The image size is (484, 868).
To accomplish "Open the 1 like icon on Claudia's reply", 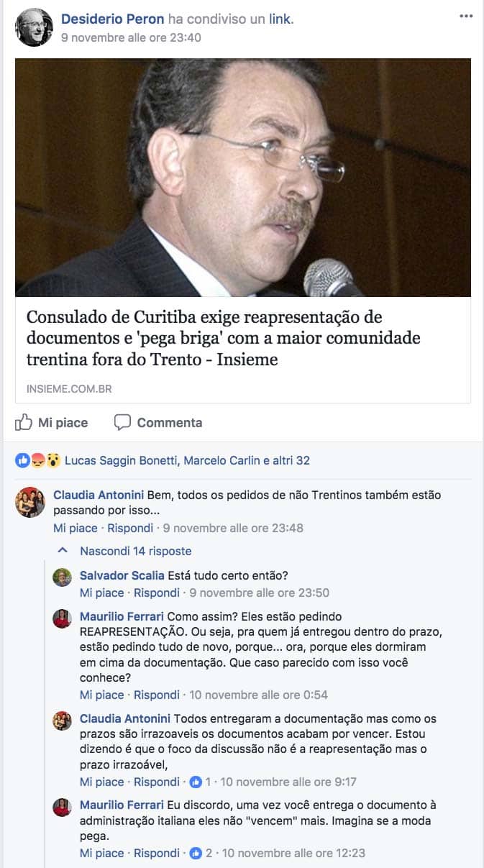I will (195, 782).
